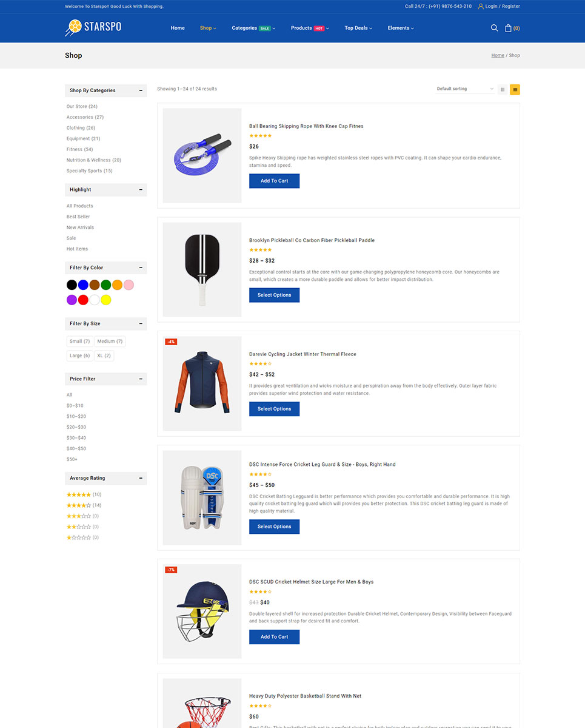The width and height of the screenshot is (585, 728).
Task: Toggle the Small size filter
Action: (79, 342)
